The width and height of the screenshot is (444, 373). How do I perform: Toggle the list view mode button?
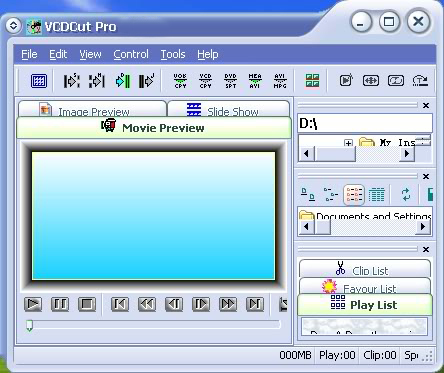pos(354,194)
